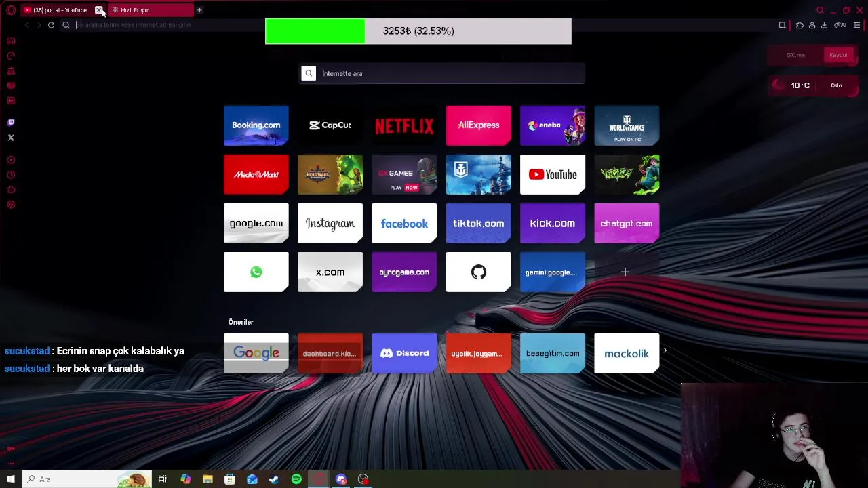Open the Twitch sidebar panel
The image size is (868, 488).
click(x=11, y=123)
